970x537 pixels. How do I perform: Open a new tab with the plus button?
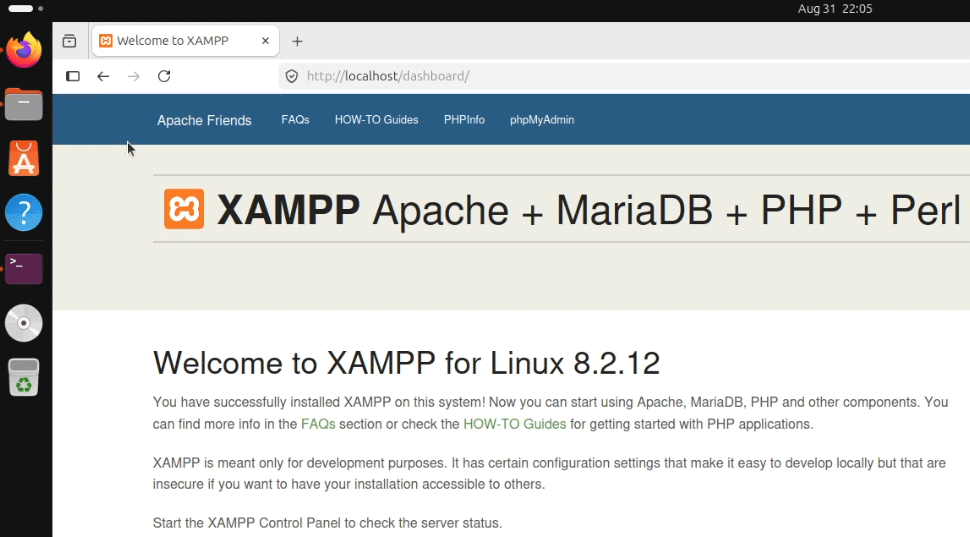(298, 41)
